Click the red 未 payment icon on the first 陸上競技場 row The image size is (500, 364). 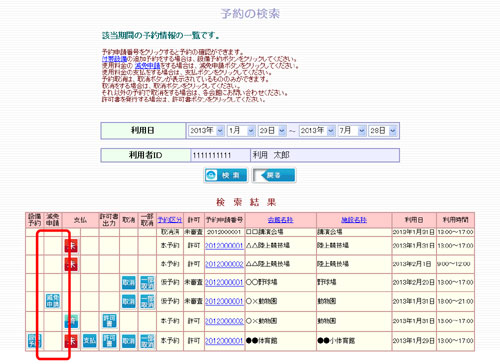point(71,246)
